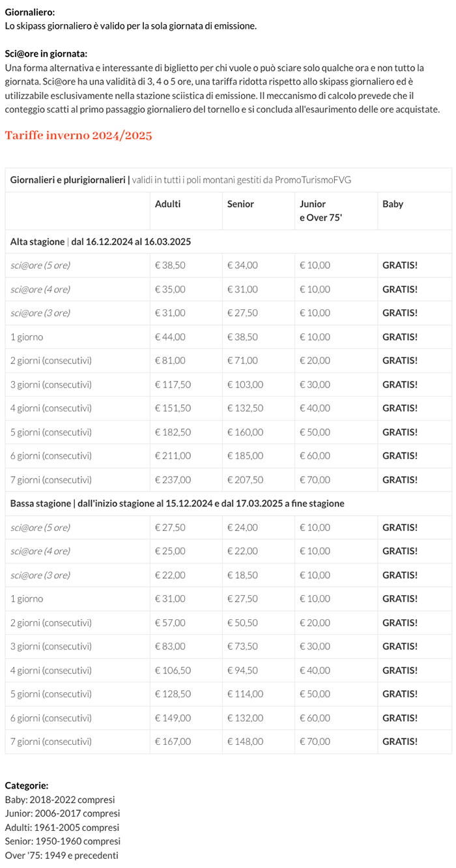The height and width of the screenshot is (868, 456).
Task: Click the € 237,00 seven-day adult price
Action: coord(173,480)
